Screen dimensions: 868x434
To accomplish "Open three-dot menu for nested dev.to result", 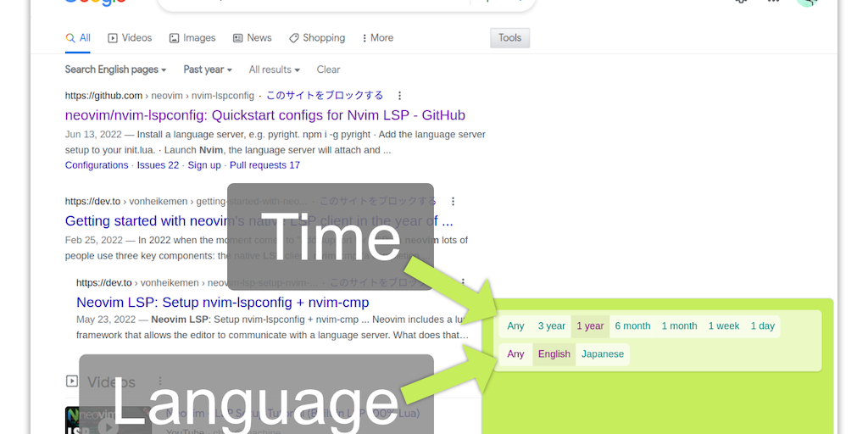I will [464, 282].
